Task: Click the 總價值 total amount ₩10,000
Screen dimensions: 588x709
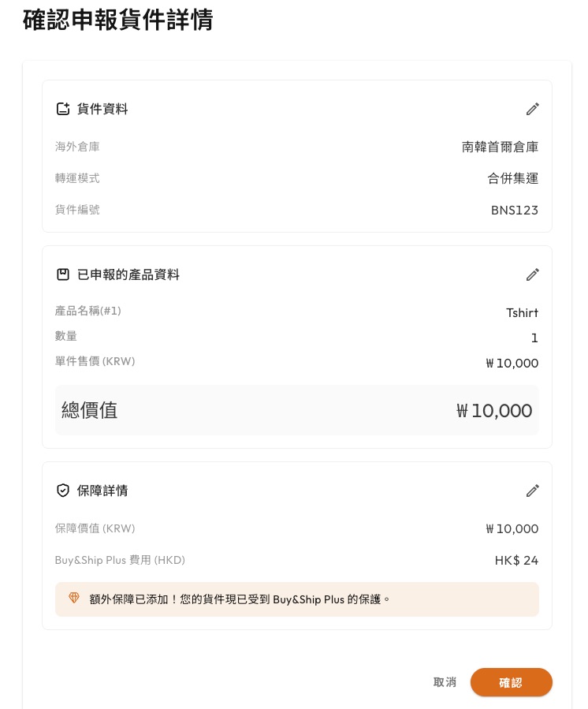Action: [494, 411]
